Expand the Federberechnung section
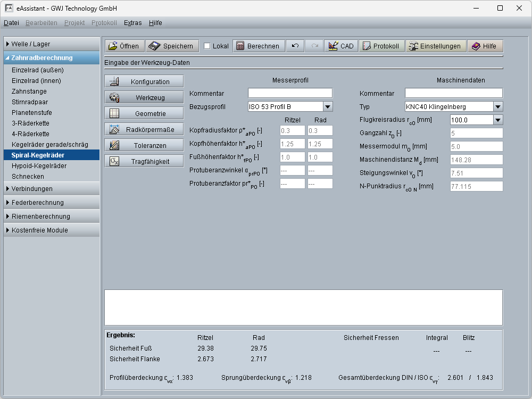 pos(51,203)
